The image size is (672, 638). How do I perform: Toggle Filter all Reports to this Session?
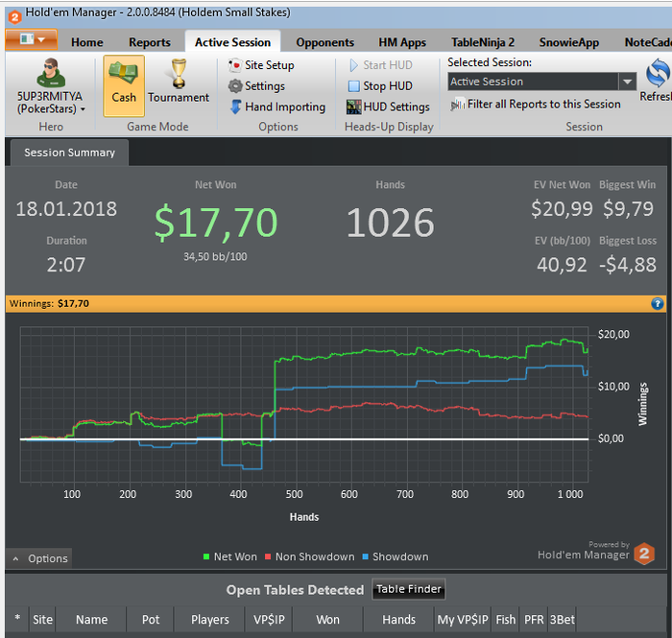535,105
